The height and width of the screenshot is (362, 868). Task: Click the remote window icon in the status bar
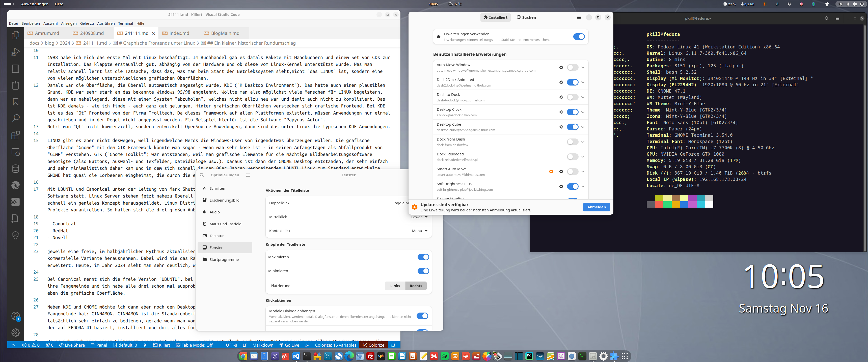pyautogui.click(x=13, y=345)
